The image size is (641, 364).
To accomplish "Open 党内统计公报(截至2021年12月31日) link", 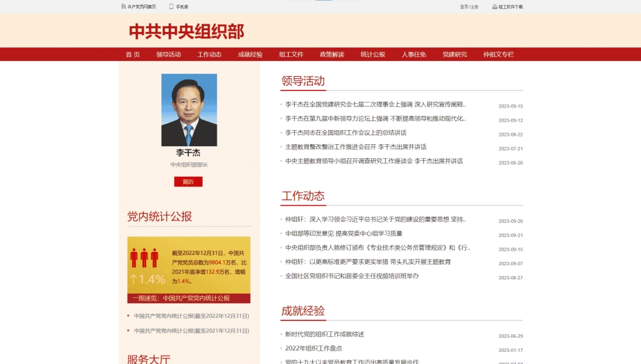I will click(191, 331).
